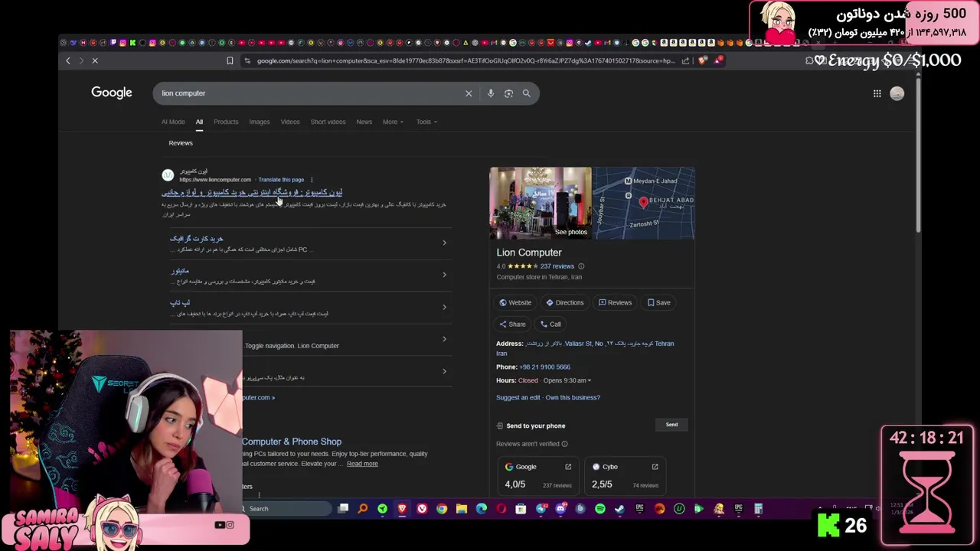Click the Own this business? link

(573, 398)
